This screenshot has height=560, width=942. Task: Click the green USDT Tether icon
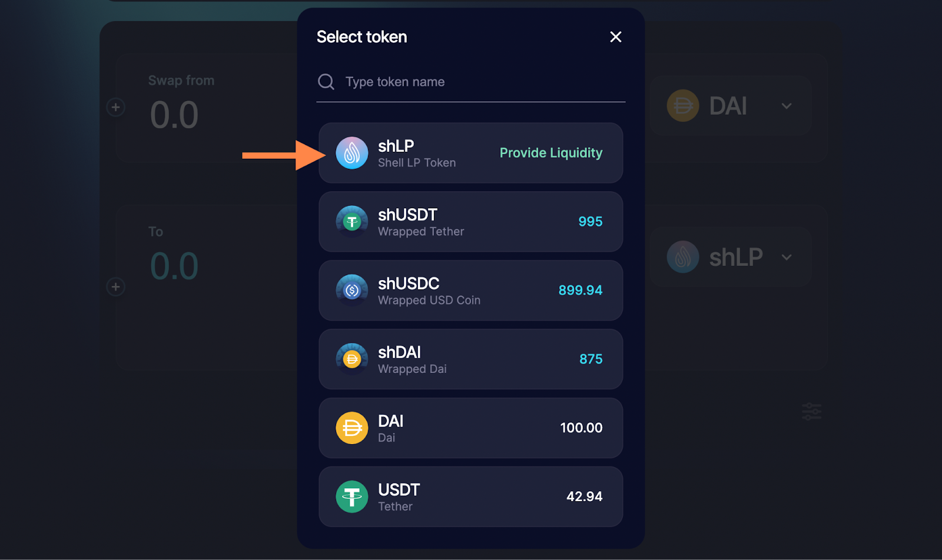point(351,496)
